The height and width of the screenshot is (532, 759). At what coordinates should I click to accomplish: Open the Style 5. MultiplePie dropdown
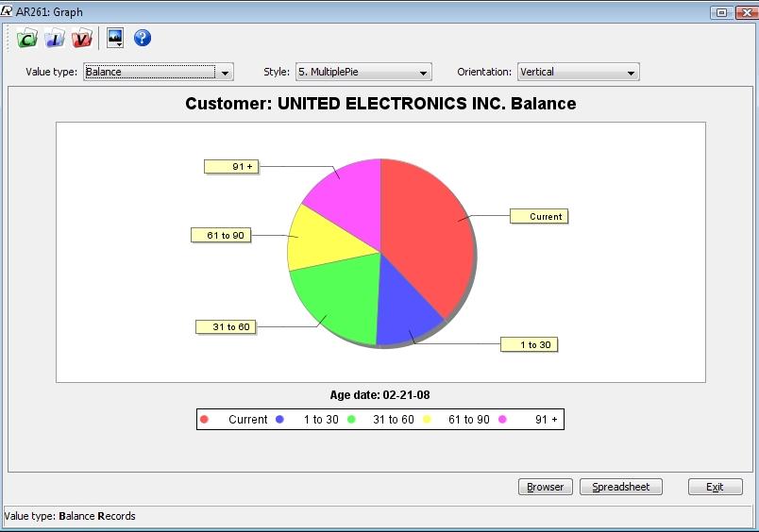click(x=363, y=72)
